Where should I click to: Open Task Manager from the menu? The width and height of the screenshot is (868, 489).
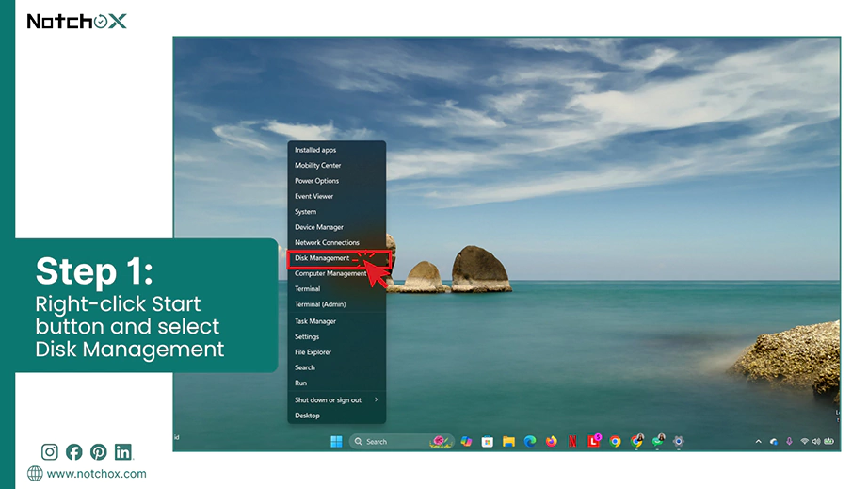[337, 321]
